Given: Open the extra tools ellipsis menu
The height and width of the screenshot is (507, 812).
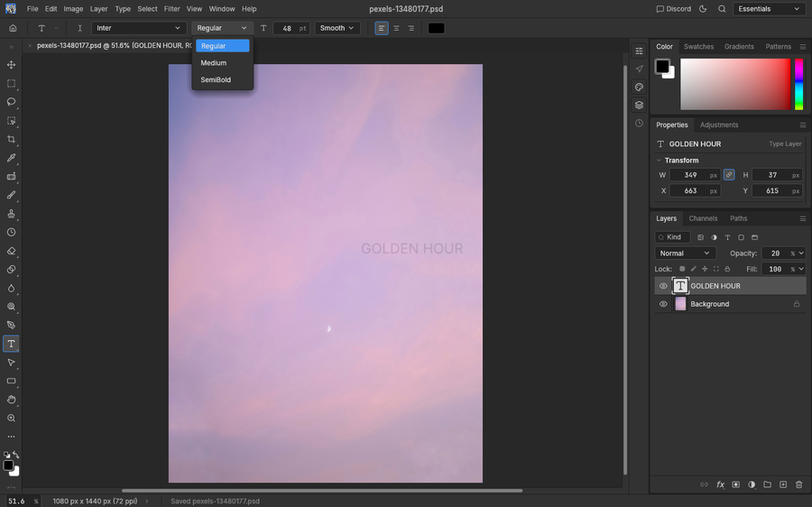Looking at the screenshot, I should pyautogui.click(x=11, y=437).
